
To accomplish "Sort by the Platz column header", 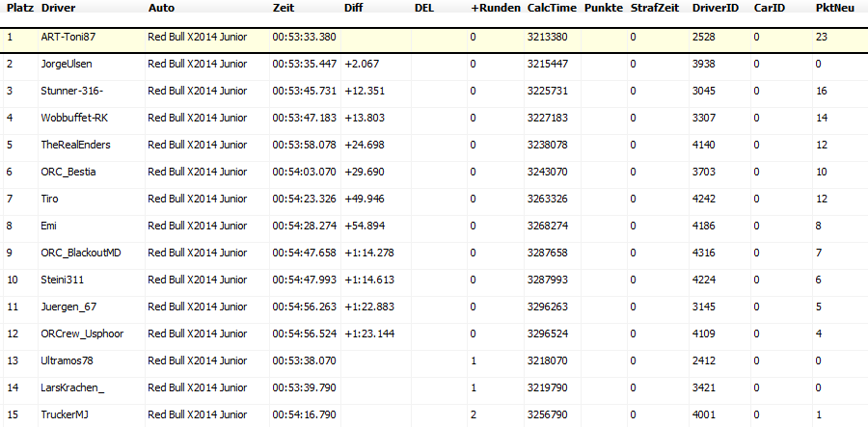I will click(20, 8).
